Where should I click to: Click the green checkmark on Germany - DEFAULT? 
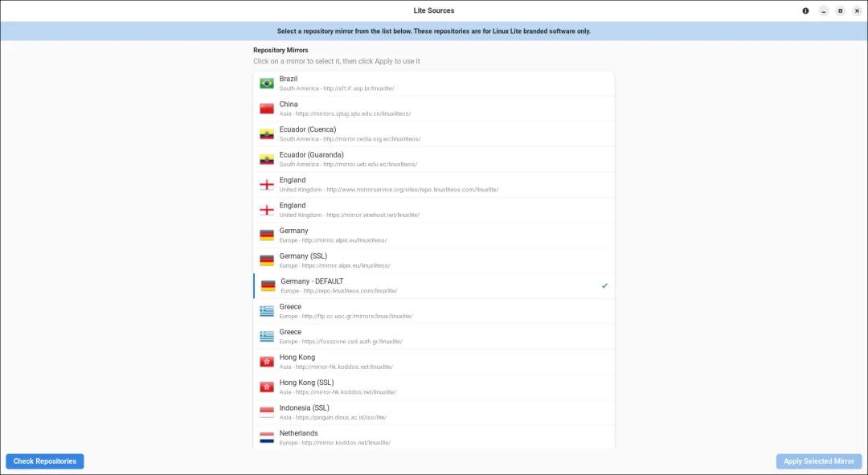point(604,285)
